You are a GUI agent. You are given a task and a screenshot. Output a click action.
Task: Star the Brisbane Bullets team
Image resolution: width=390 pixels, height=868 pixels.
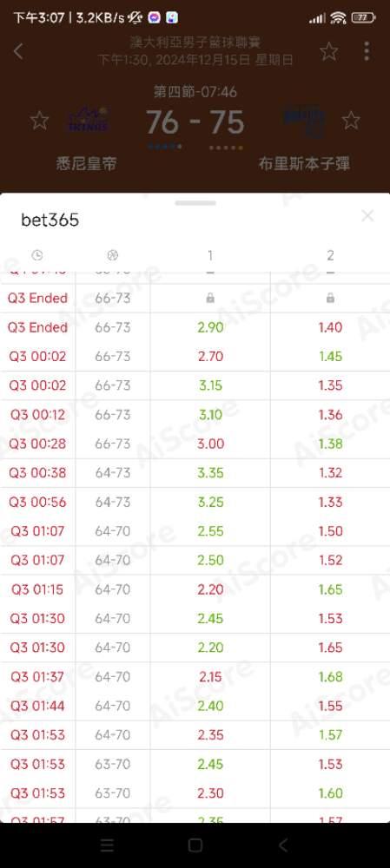(x=351, y=120)
